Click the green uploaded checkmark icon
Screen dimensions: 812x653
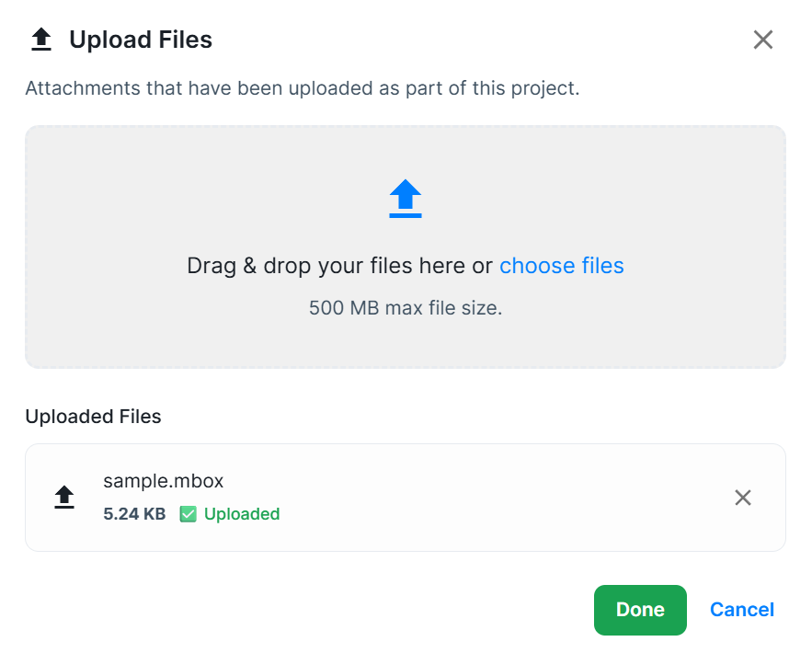188,514
